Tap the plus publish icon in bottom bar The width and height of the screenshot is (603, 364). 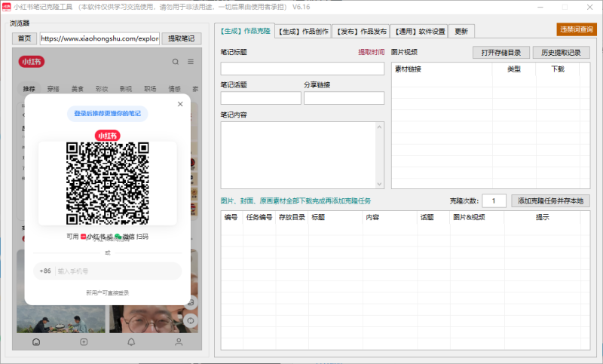[x=84, y=341]
